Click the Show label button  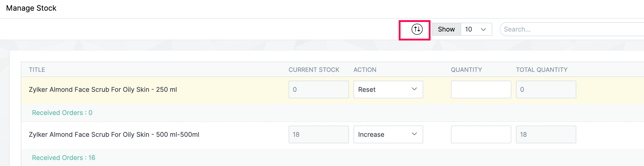click(x=446, y=29)
